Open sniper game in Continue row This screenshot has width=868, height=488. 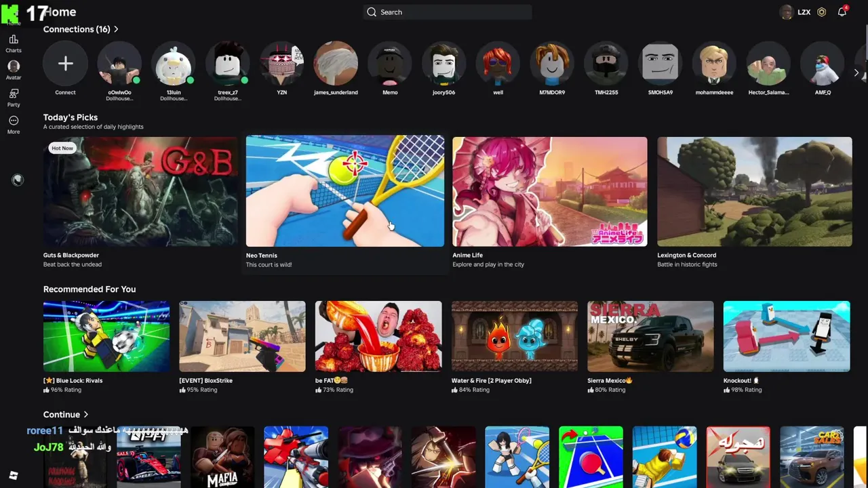(x=296, y=457)
